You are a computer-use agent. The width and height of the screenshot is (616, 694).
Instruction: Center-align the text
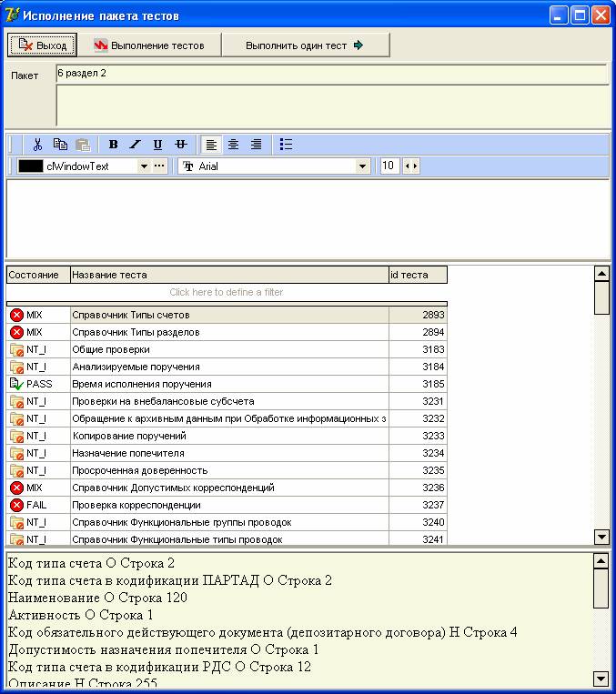pos(233,145)
